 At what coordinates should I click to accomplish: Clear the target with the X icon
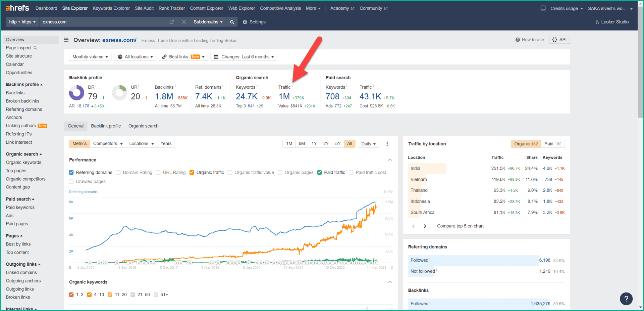[184, 22]
